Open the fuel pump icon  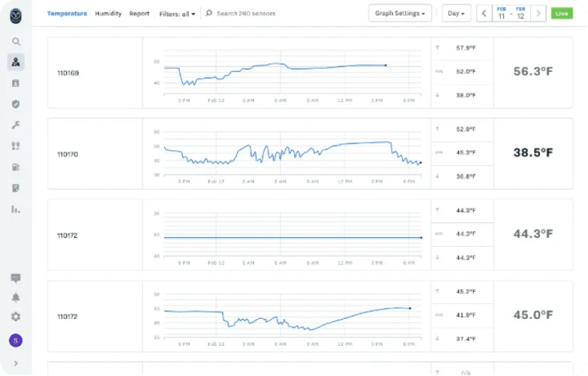(x=15, y=167)
